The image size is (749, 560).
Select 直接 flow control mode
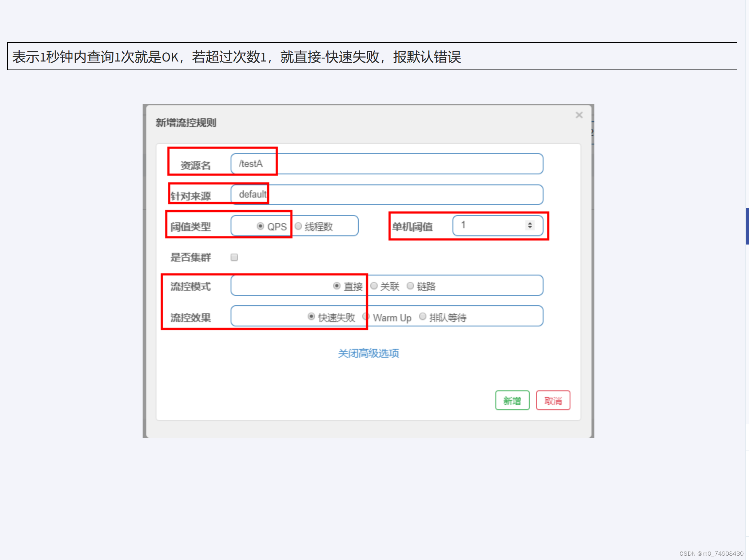point(336,286)
